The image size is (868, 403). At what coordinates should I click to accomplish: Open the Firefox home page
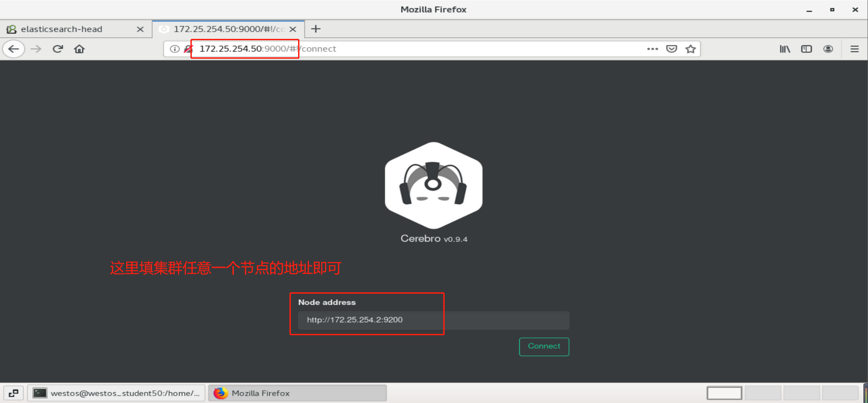[79, 49]
